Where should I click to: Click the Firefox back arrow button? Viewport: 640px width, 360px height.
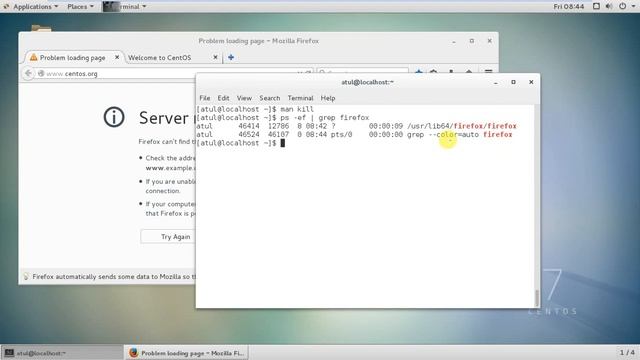[28, 73]
